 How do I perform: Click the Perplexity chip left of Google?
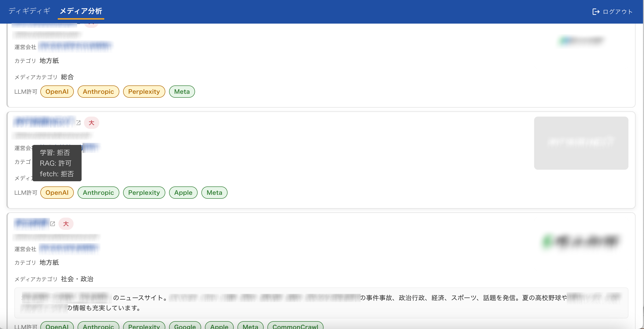[x=144, y=325]
